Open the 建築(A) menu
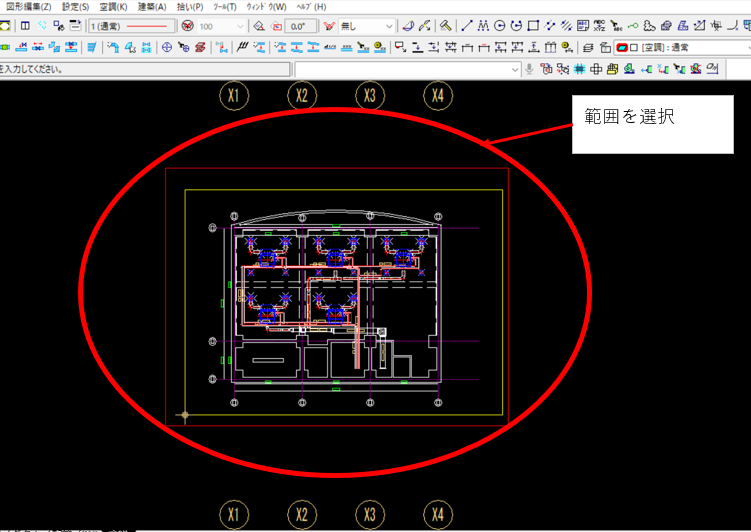Image resolution: width=751 pixels, height=532 pixels. coord(152,7)
